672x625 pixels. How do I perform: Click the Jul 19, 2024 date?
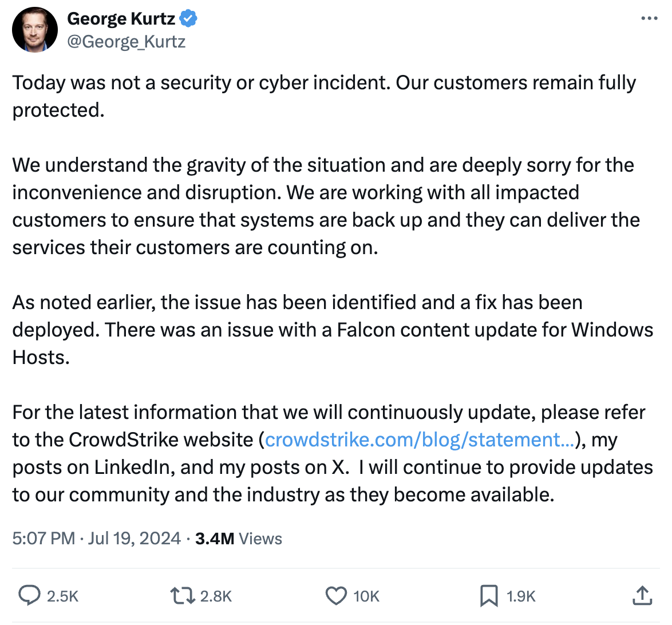point(135,539)
